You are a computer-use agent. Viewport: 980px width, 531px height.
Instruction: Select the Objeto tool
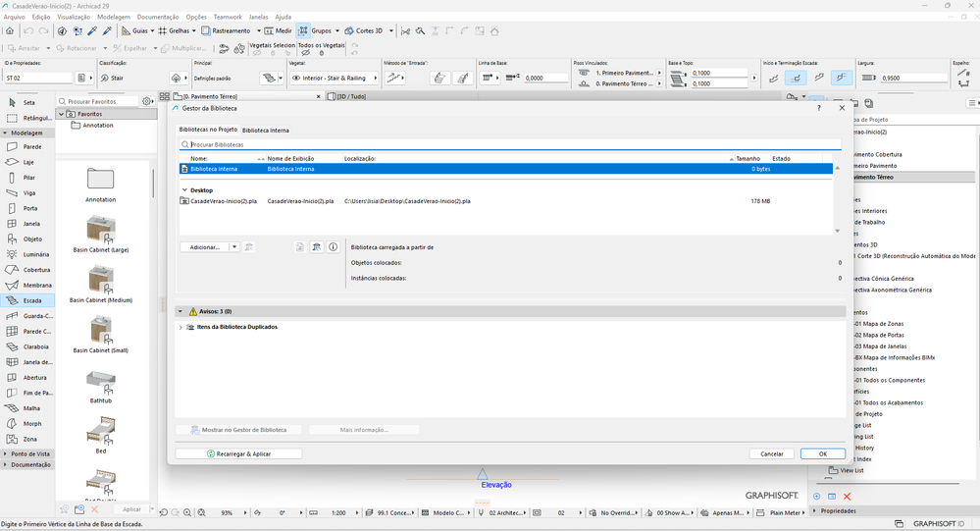tap(26, 239)
